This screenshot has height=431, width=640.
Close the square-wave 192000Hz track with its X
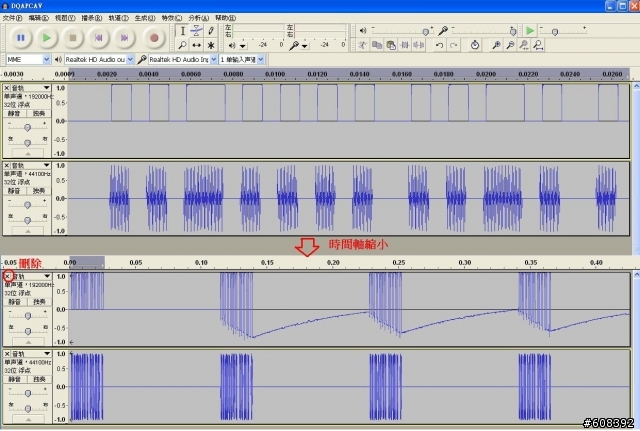coord(7,88)
